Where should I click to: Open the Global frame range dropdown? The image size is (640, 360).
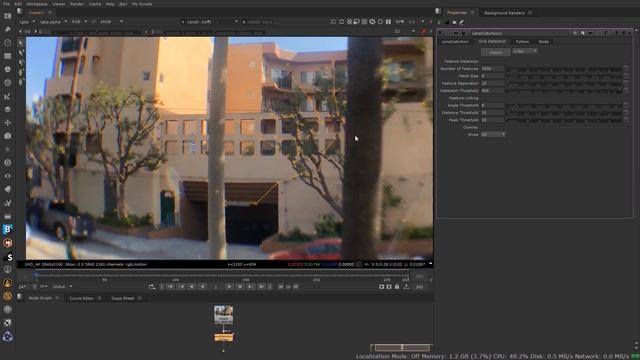[62, 287]
